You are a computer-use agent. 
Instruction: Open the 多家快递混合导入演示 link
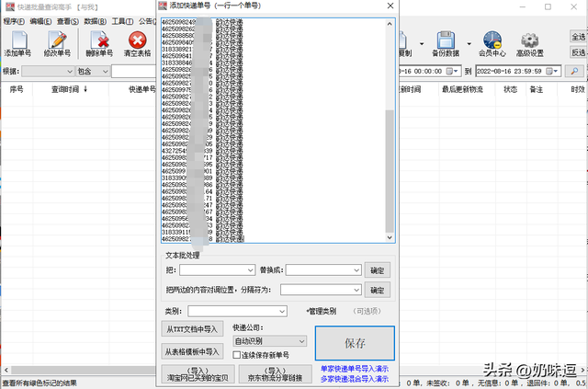coord(355,379)
